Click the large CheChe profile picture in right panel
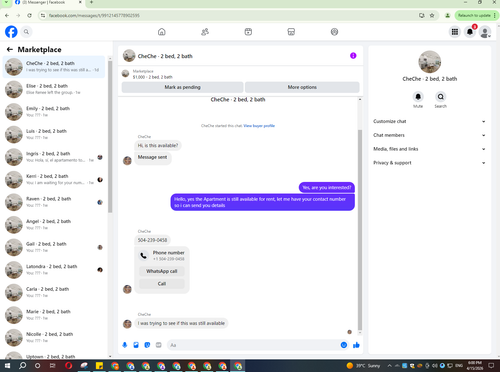The width and height of the screenshot is (500, 372). pos(429,62)
